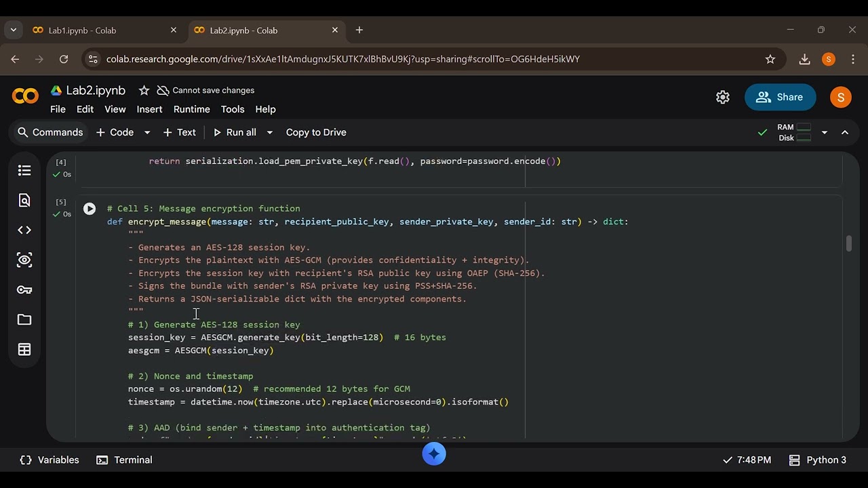Click the cell [5] execution count
Screen dimensions: 868x488
point(61,202)
